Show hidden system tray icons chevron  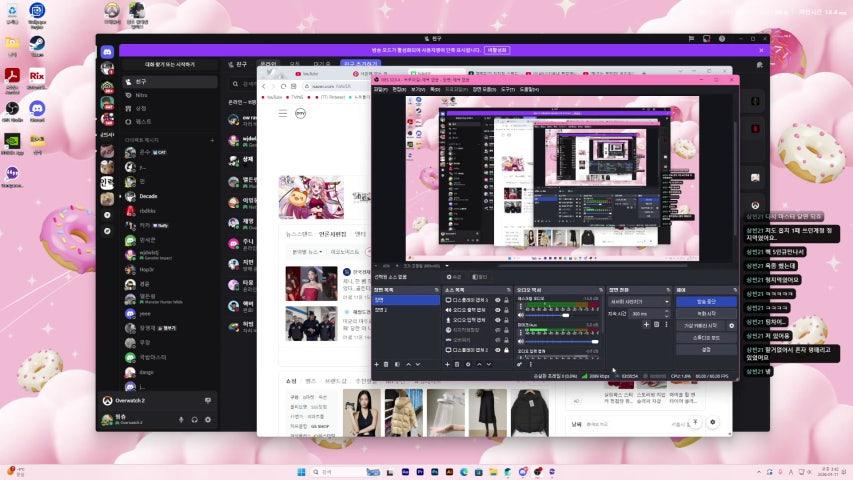tap(759, 472)
